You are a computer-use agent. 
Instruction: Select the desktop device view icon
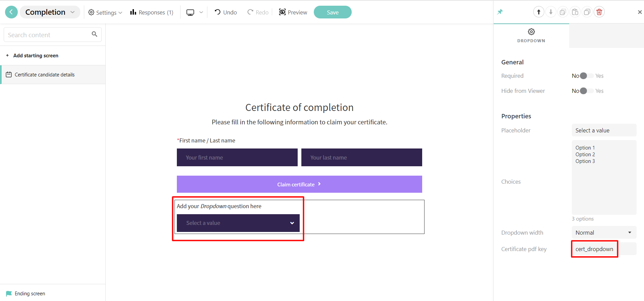(190, 12)
